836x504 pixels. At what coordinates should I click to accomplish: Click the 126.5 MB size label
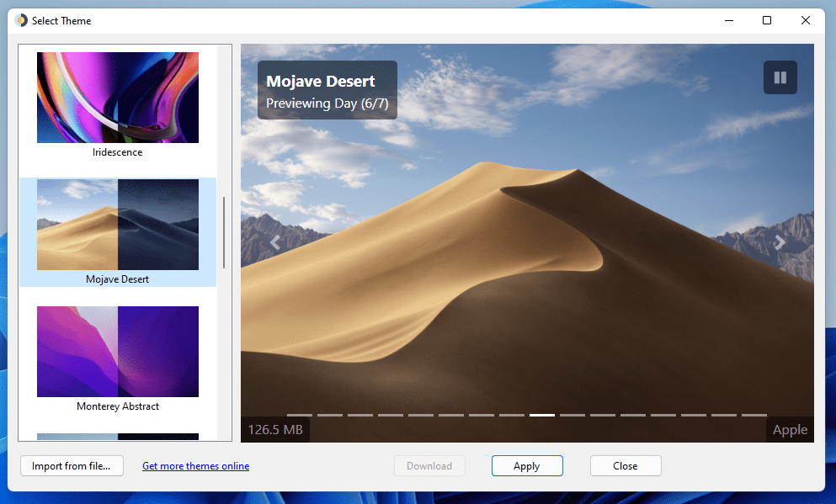coord(275,429)
